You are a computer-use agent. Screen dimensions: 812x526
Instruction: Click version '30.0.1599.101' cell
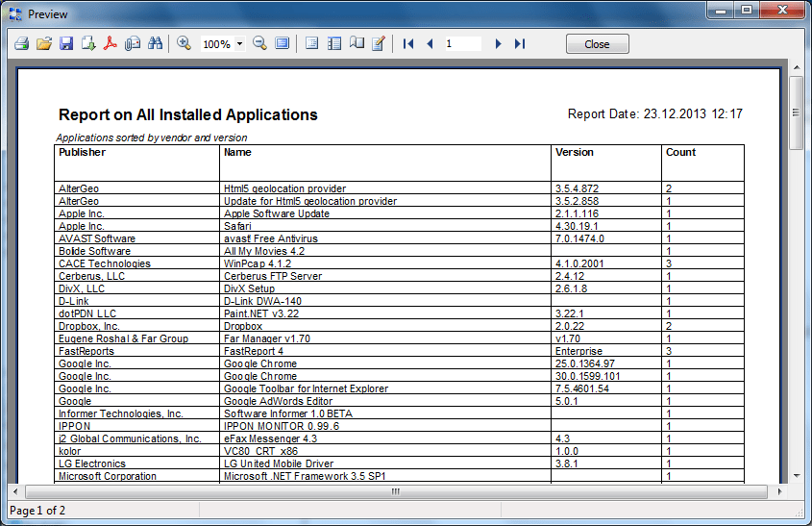point(606,376)
